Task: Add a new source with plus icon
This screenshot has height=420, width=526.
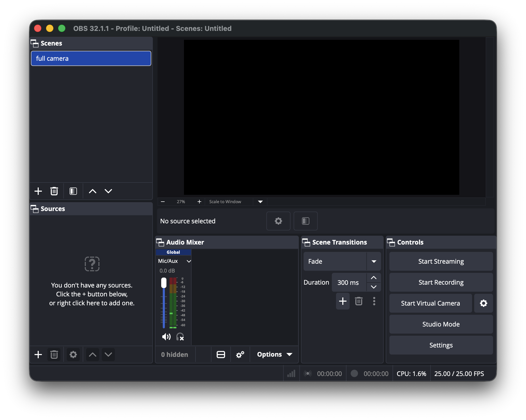Action: 38,355
